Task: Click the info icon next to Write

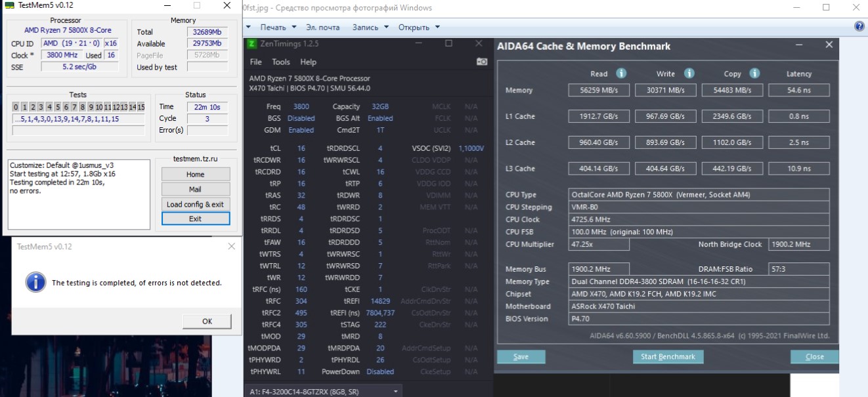Action: click(x=689, y=73)
